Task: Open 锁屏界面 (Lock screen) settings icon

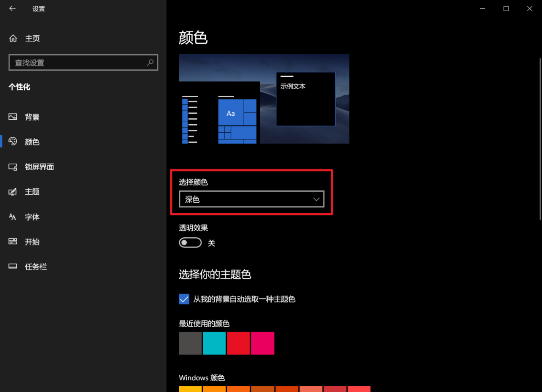Action: pos(12,167)
